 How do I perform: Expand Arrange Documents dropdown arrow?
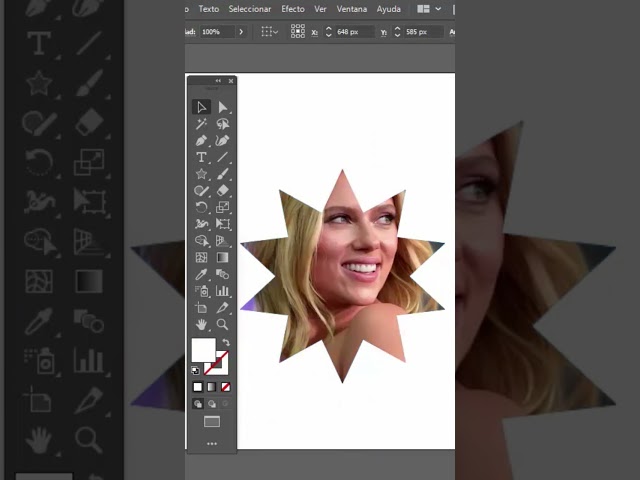point(438,9)
